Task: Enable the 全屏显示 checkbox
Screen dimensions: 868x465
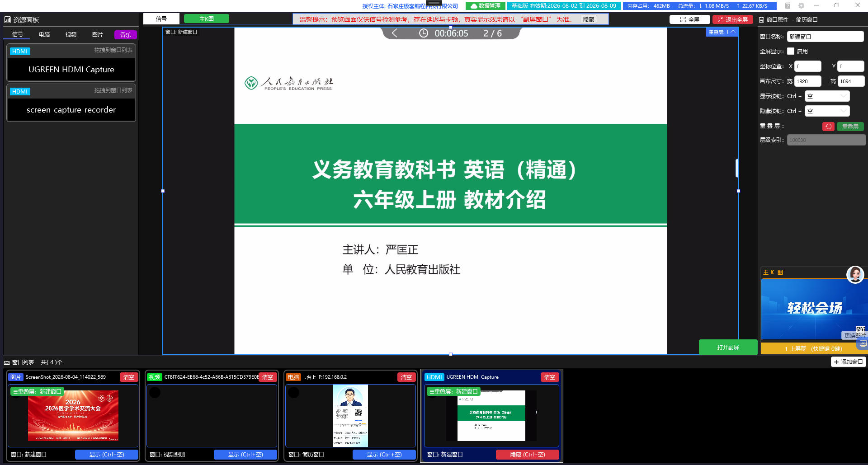Action: [x=791, y=52]
